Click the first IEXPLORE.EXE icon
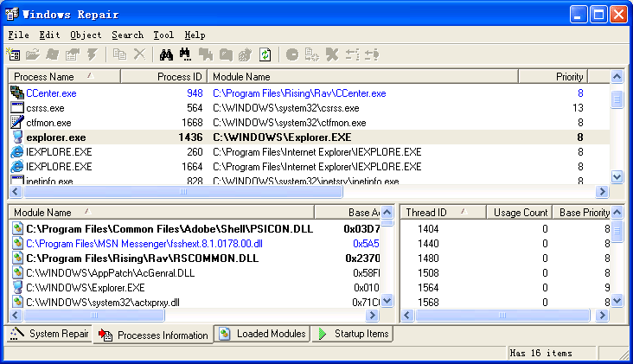This screenshot has width=633, height=364. click(16, 152)
